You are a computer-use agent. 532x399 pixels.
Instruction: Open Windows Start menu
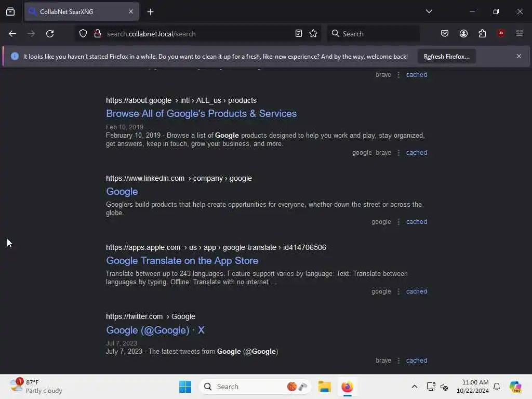(x=185, y=387)
